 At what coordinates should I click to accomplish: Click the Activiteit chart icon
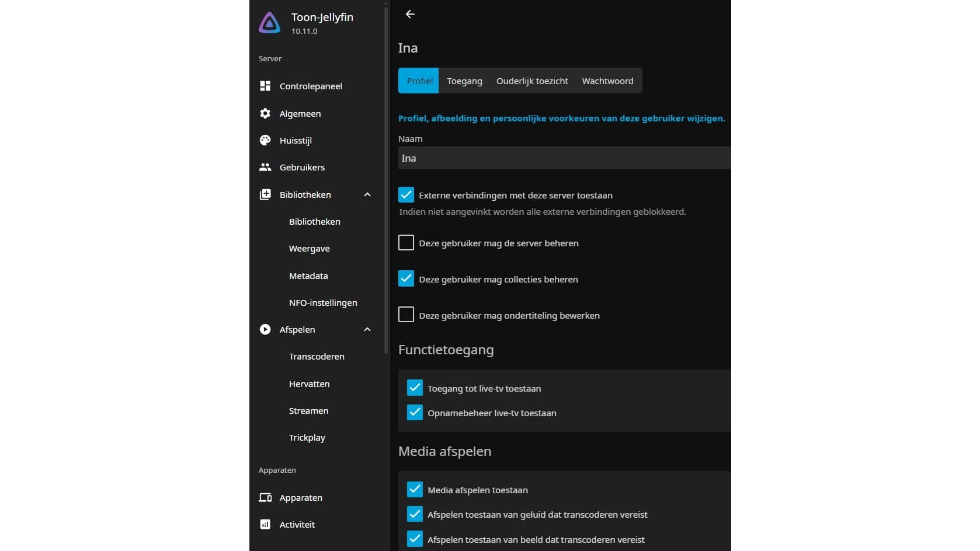(x=265, y=524)
